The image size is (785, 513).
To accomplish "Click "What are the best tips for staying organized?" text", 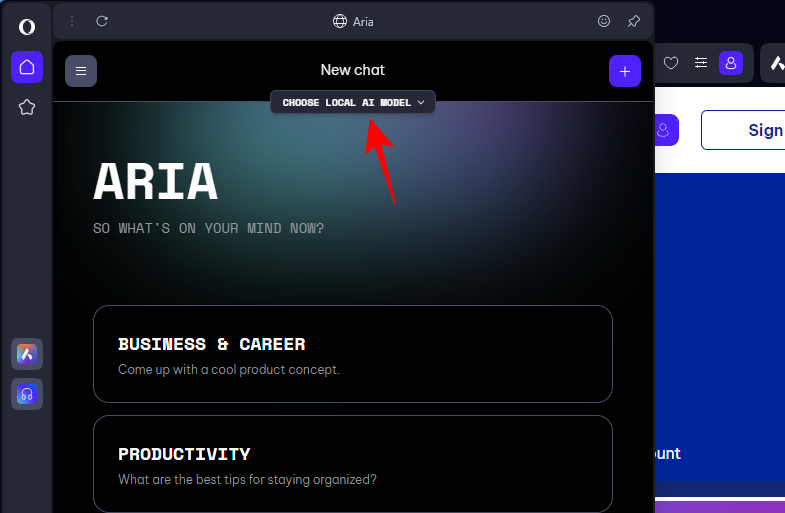I will click(247, 479).
